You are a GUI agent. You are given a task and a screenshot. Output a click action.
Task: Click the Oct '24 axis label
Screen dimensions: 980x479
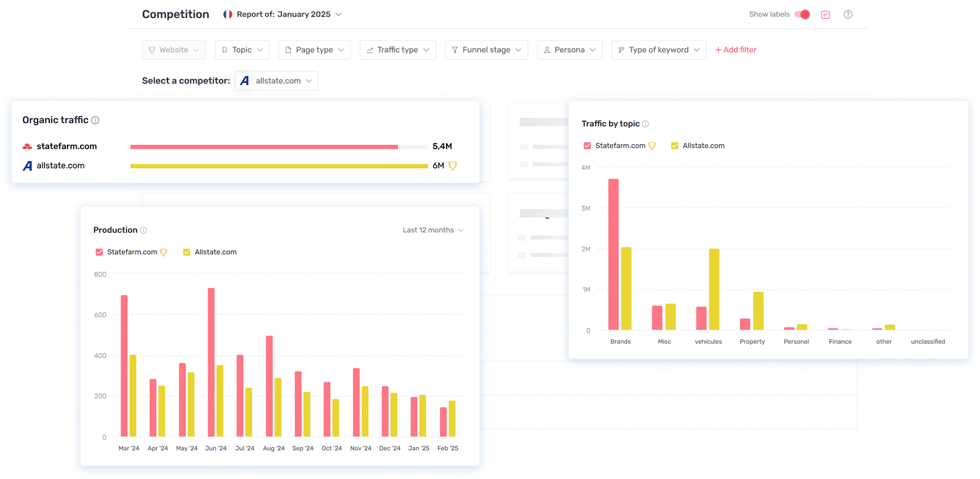332,449
